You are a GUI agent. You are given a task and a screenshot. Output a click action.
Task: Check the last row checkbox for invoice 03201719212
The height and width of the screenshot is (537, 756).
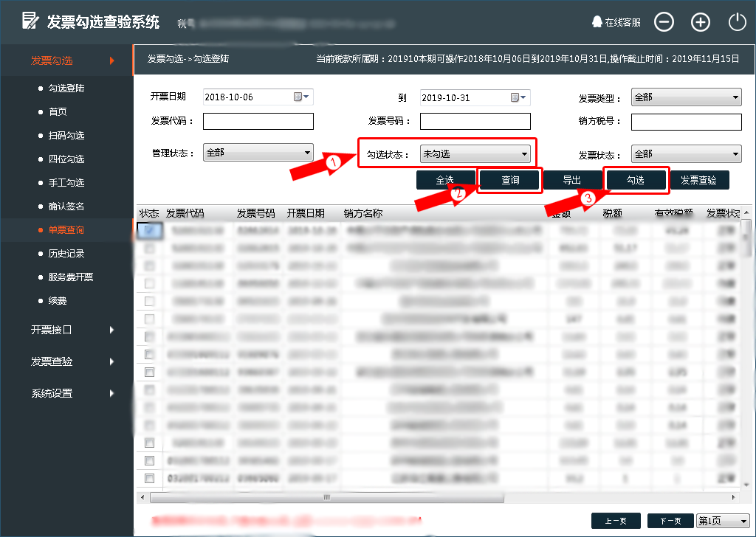pos(149,478)
